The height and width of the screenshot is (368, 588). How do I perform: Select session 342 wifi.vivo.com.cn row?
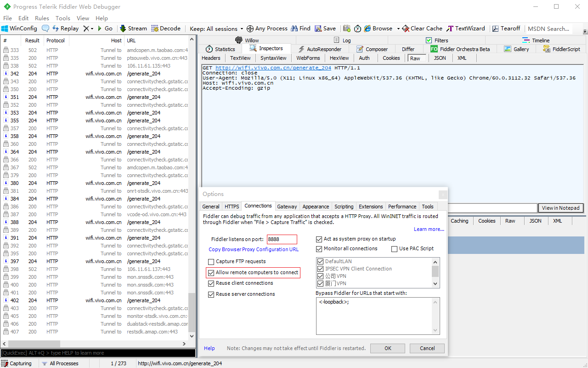[95, 74]
